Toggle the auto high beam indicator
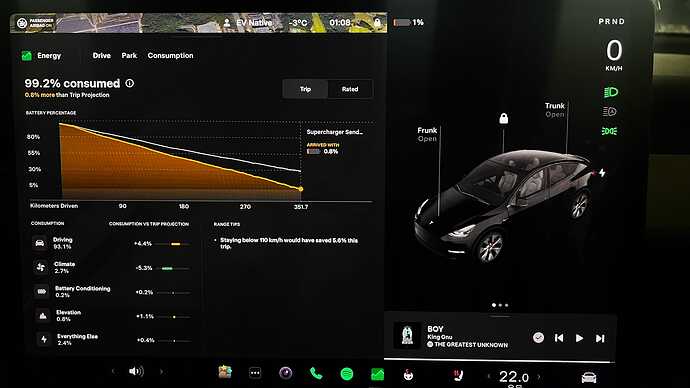The width and height of the screenshot is (690, 388). coord(609,111)
